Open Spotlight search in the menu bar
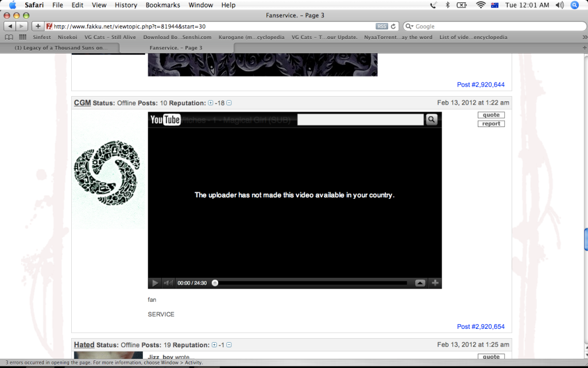The image size is (588, 368). click(x=574, y=5)
